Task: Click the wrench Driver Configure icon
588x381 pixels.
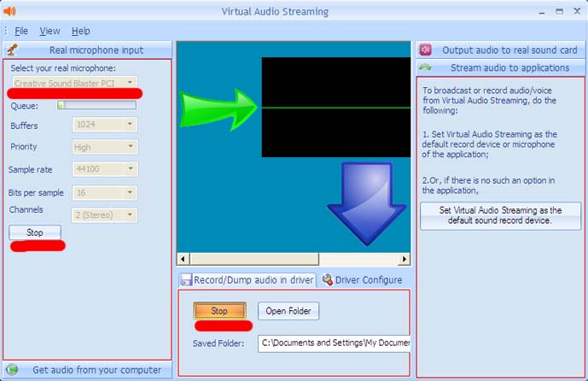Action: (328, 279)
